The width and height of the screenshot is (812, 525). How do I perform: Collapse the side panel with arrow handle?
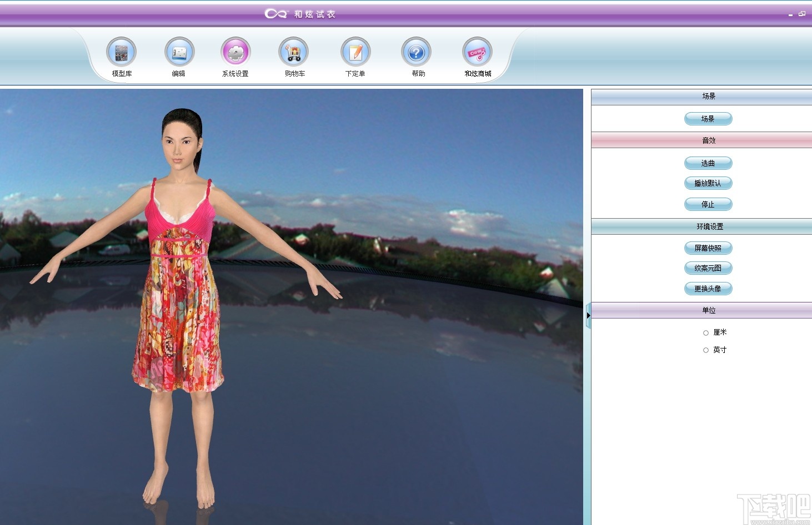(588, 315)
